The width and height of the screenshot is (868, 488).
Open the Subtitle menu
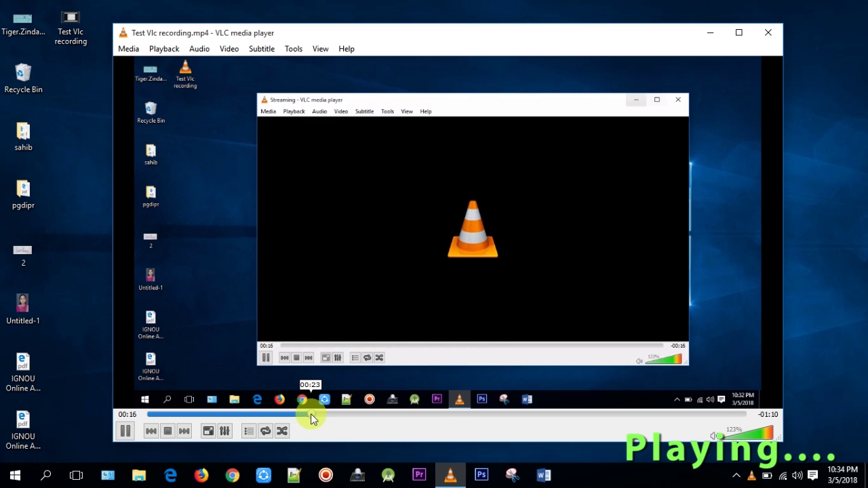click(x=262, y=49)
